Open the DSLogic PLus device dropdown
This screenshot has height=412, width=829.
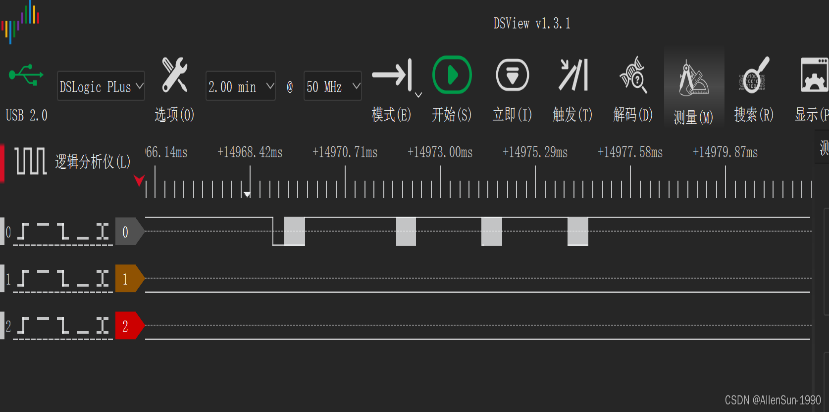tap(102, 87)
